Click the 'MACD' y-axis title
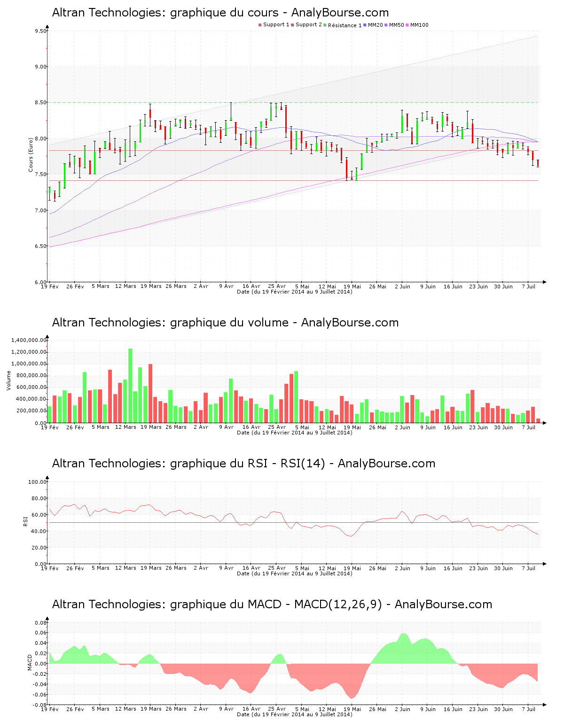Screen dimensions: 564x728 pos(30,662)
